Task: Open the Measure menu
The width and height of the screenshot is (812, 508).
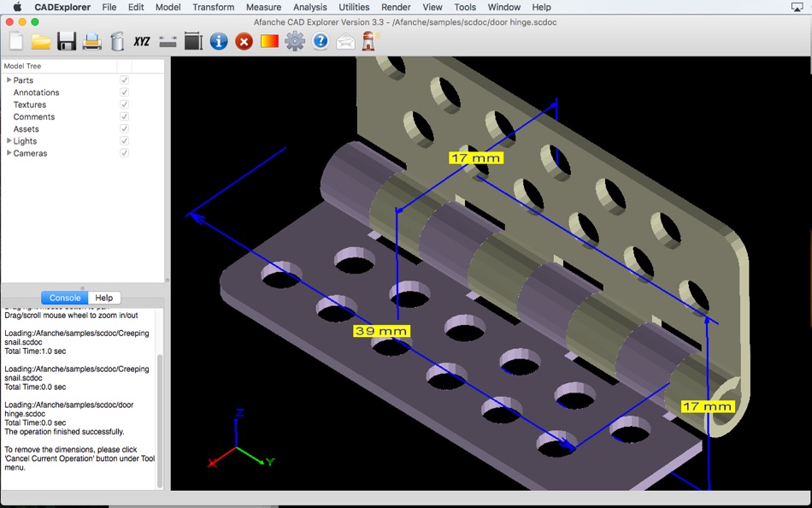Action: pos(263,7)
